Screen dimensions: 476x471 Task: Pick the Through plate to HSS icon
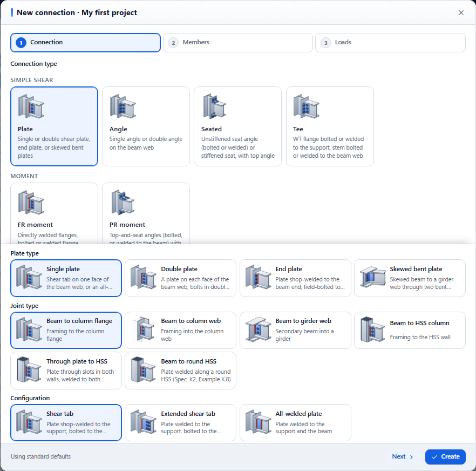29,369
